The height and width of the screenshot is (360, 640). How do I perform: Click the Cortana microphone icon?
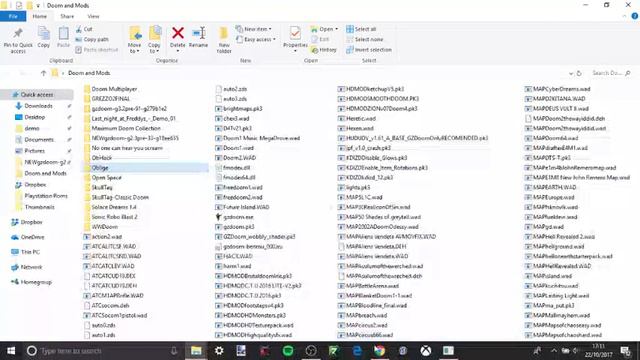pos(174,351)
